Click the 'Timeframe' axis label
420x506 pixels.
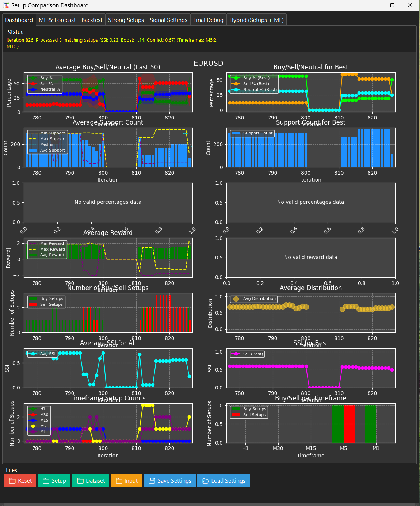[x=310, y=456]
